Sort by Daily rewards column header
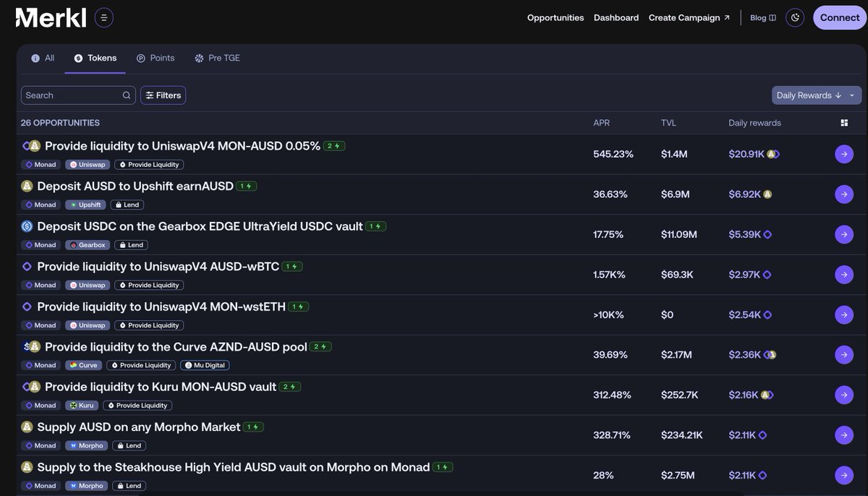This screenshot has height=496, width=868. 754,123
